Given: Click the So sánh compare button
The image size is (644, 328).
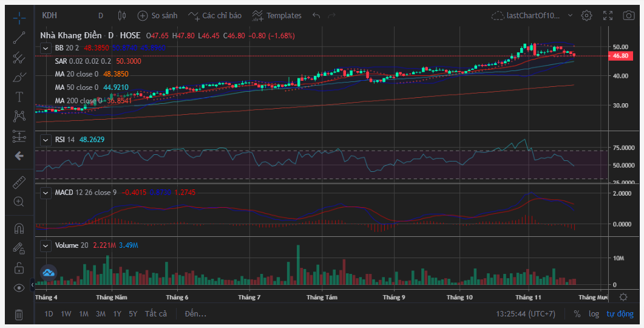Looking at the screenshot, I should click(158, 15).
